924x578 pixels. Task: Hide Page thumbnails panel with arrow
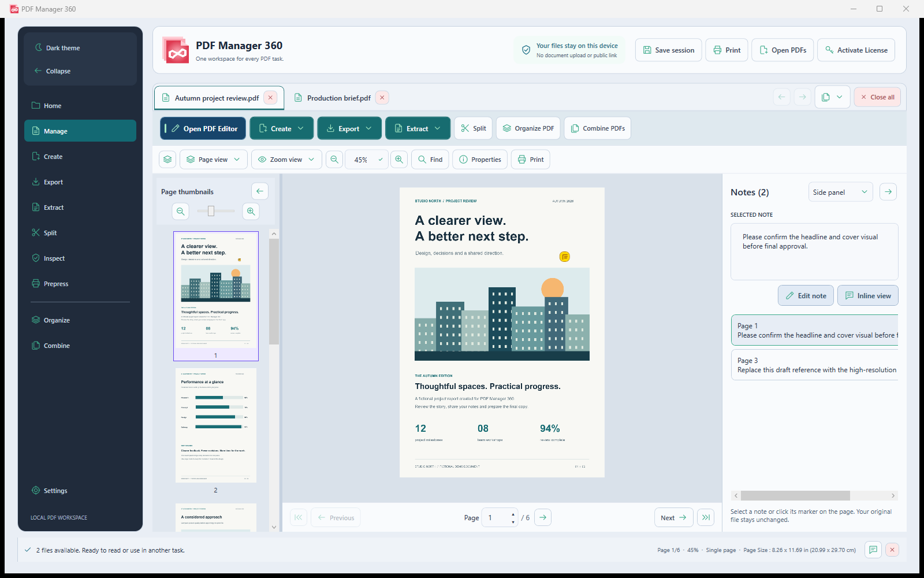click(260, 191)
